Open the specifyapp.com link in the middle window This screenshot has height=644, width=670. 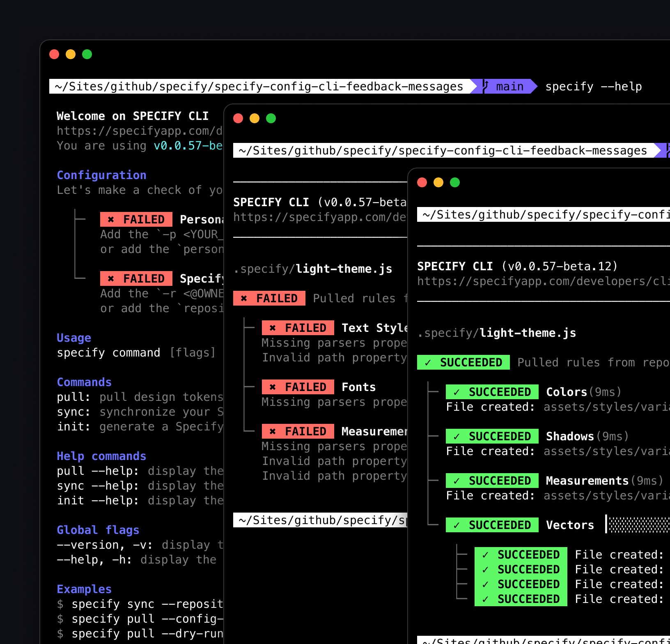pos(320,217)
